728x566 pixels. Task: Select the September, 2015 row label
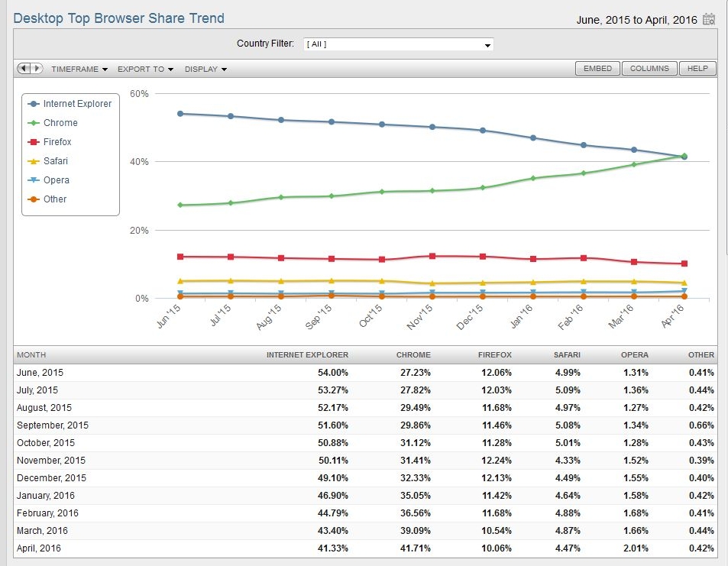click(x=53, y=425)
